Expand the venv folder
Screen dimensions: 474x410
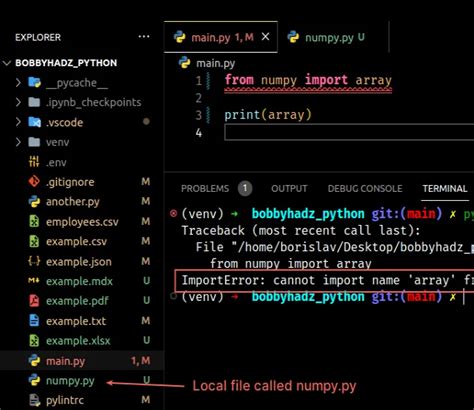pyautogui.click(x=18, y=142)
